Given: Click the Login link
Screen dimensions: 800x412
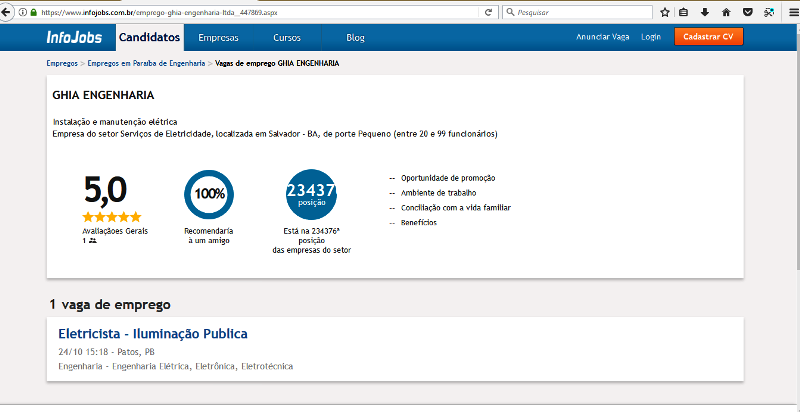Looking at the screenshot, I should [x=651, y=37].
